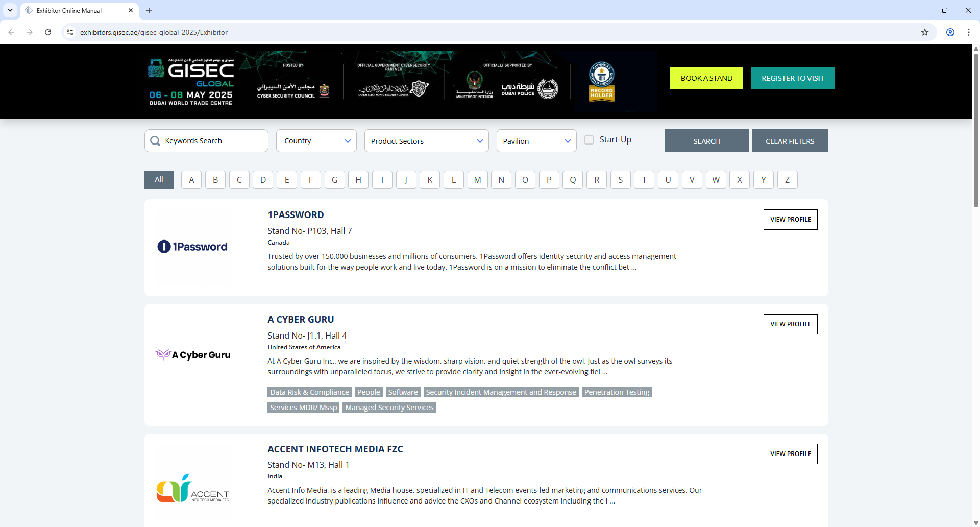980x527 pixels.
Task: View the profile of 1PASSWORD
Action: tap(790, 219)
